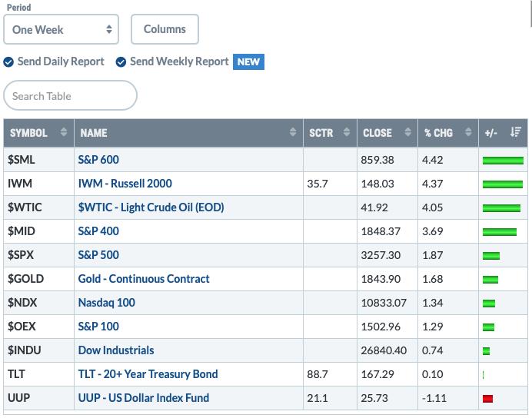This screenshot has height=418, width=532.
Task: Toggle the Send Weekly Report checkbox
Action: click(x=121, y=62)
